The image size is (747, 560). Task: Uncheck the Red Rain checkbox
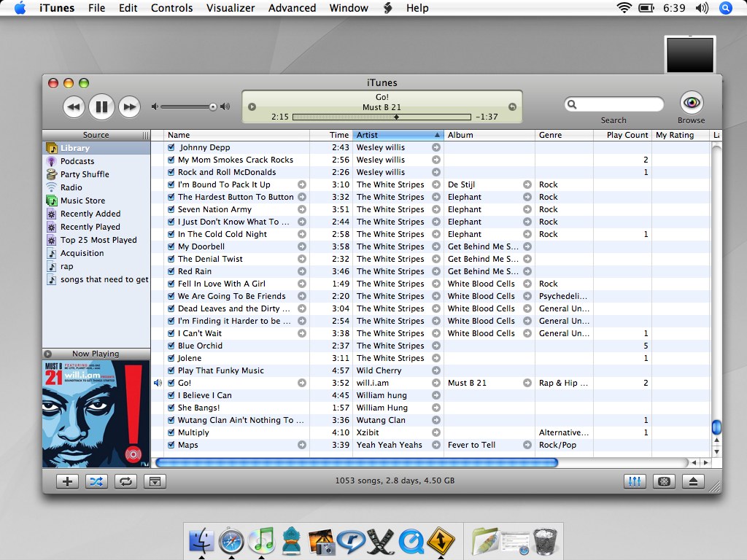(171, 271)
